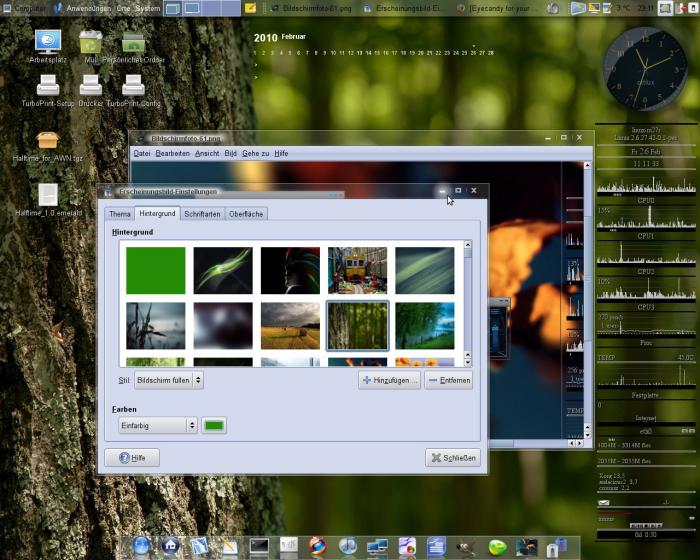Click the home folder icon in dock
This screenshot has width=700, height=560.
tap(170, 546)
